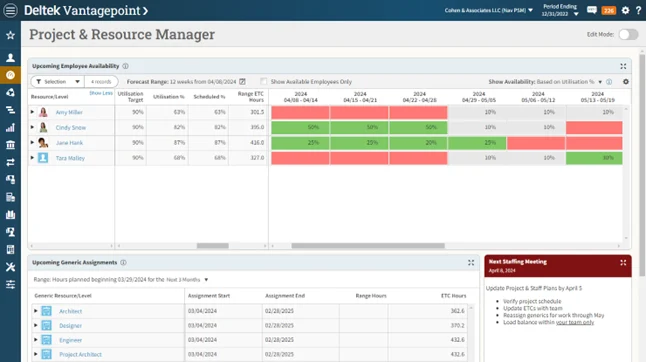Open Tara Malley's resource link
This screenshot has height=362, width=646.
pyautogui.click(x=70, y=158)
